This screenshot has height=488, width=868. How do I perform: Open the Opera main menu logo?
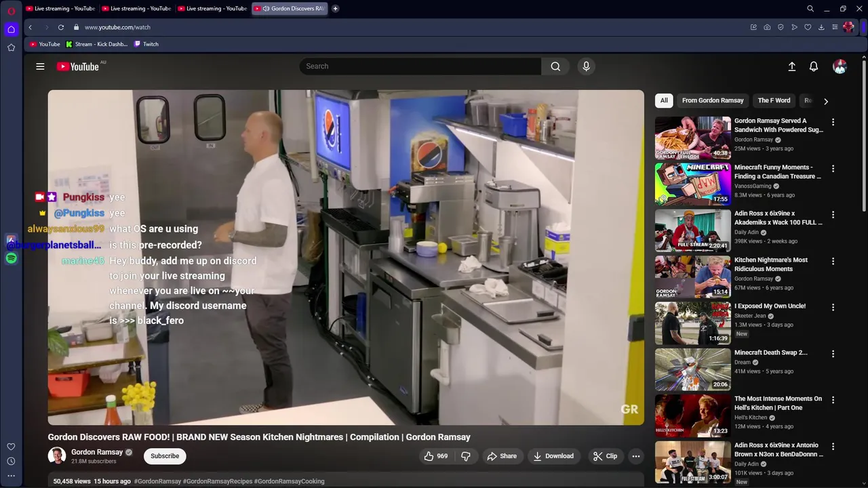click(11, 9)
